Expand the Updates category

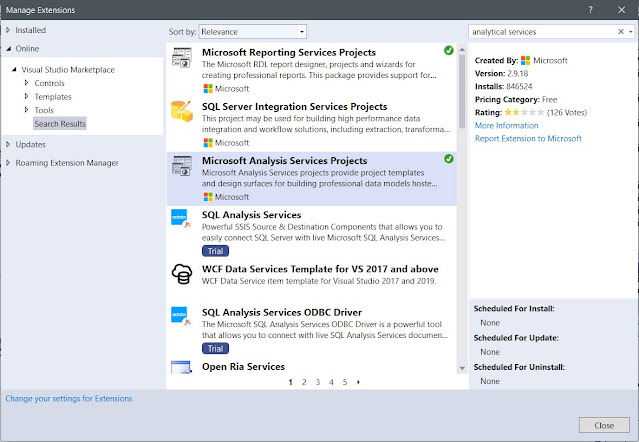8,144
